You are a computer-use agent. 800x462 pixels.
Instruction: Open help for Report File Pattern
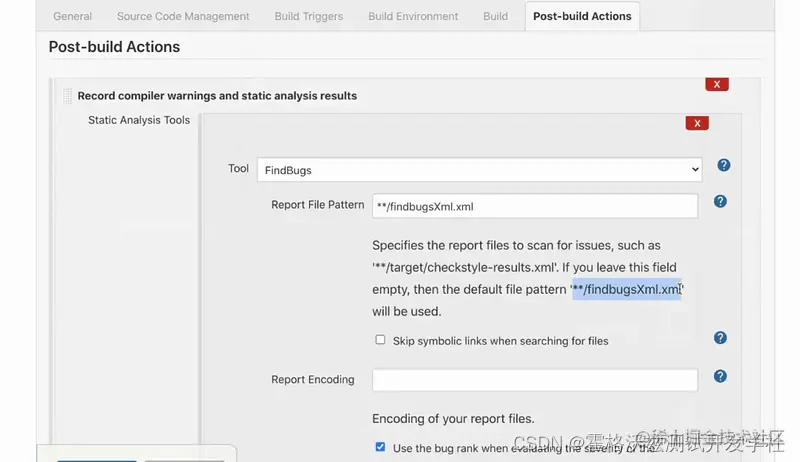[720, 201]
